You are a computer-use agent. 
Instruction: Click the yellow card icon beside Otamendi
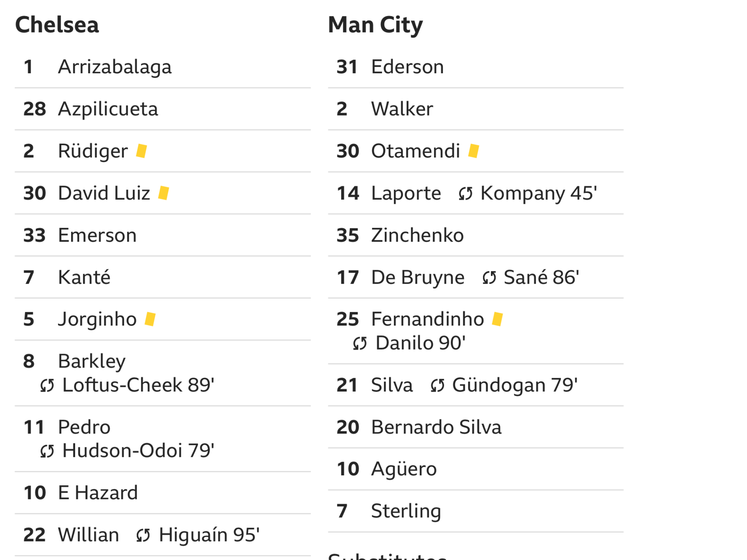point(473,151)
